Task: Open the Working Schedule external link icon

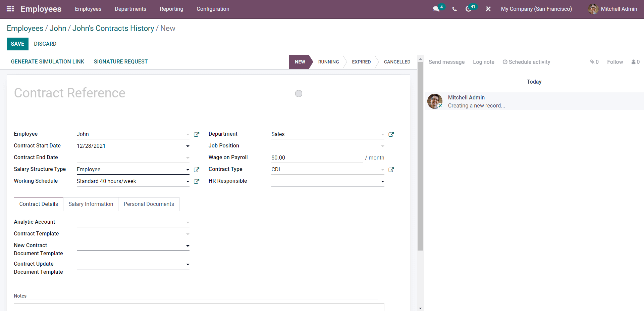Action: point(197,181)
